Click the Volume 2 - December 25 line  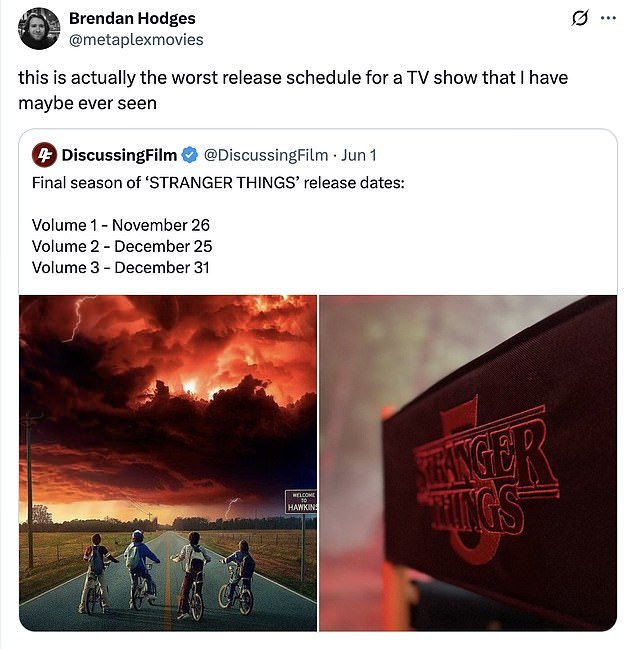point(122,246)
